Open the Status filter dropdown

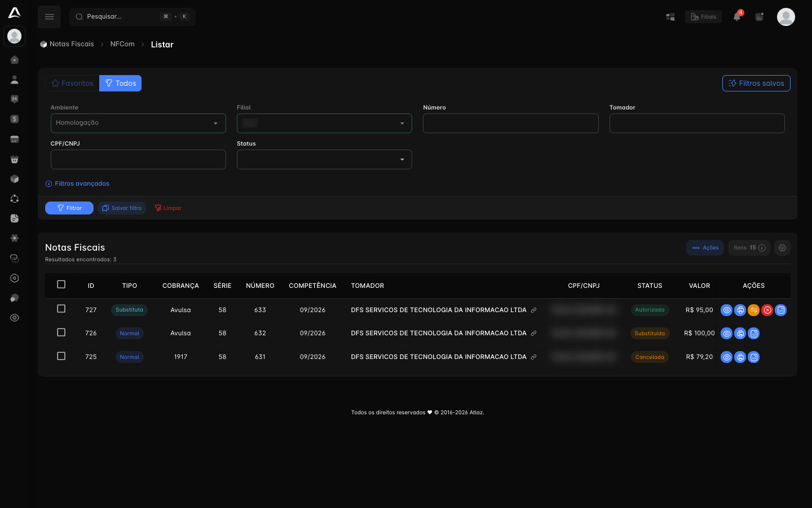click(x=324, y=159)
